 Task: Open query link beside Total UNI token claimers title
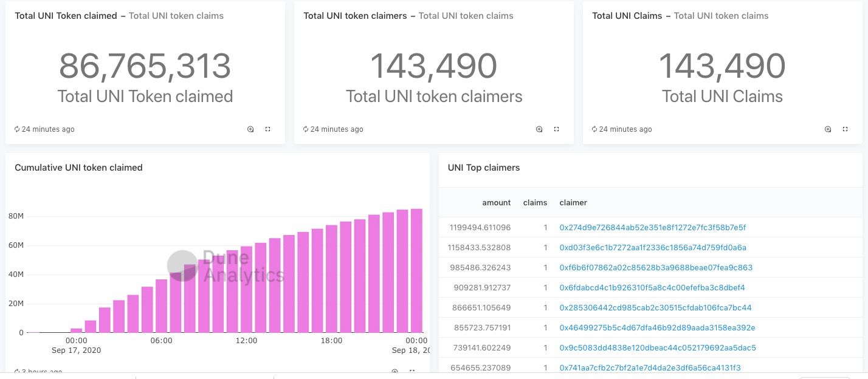pyautogui.click(x=466, y=16)
